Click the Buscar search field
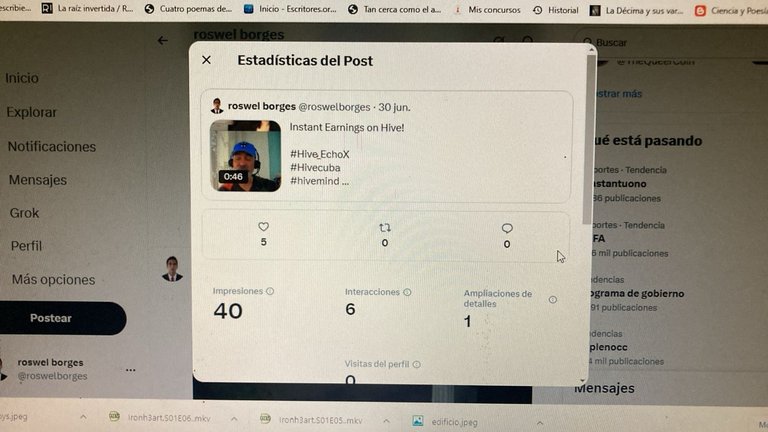768x432 pixels. (671, 43)
